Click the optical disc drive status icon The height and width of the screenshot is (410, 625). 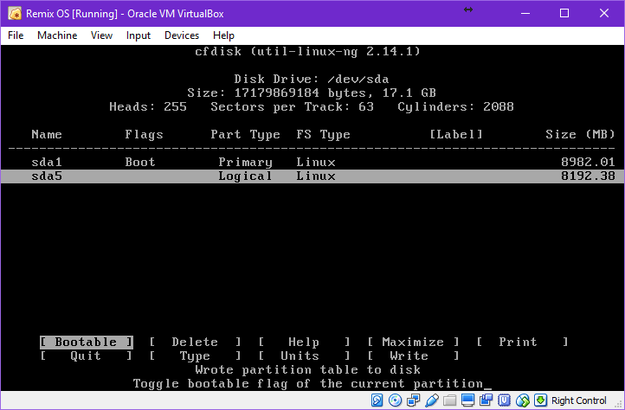coord(395,400)
